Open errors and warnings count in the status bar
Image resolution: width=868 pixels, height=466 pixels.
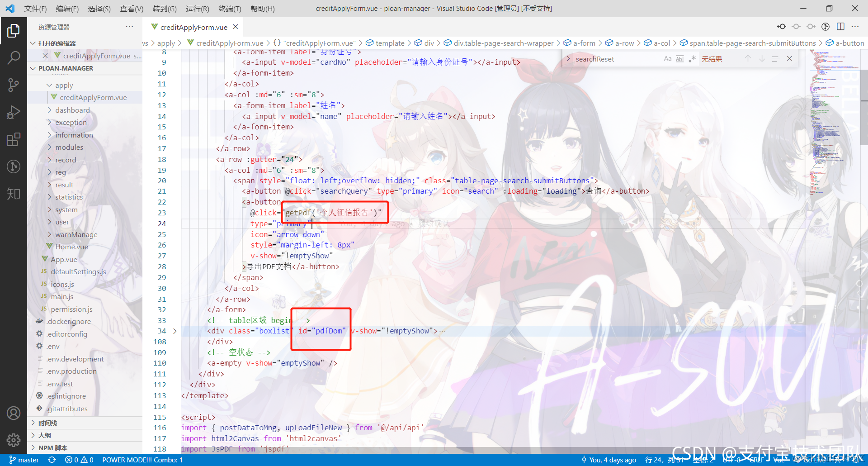[x=79, y=460]
